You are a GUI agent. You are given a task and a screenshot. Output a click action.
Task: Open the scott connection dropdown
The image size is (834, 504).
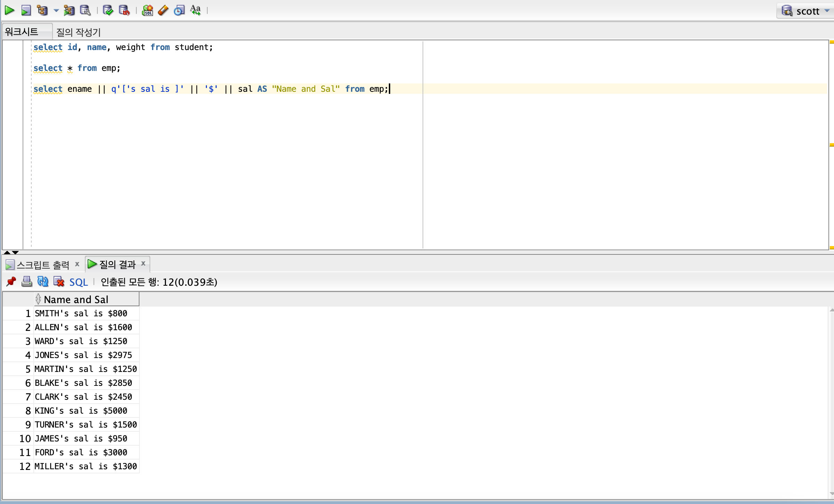826,11
